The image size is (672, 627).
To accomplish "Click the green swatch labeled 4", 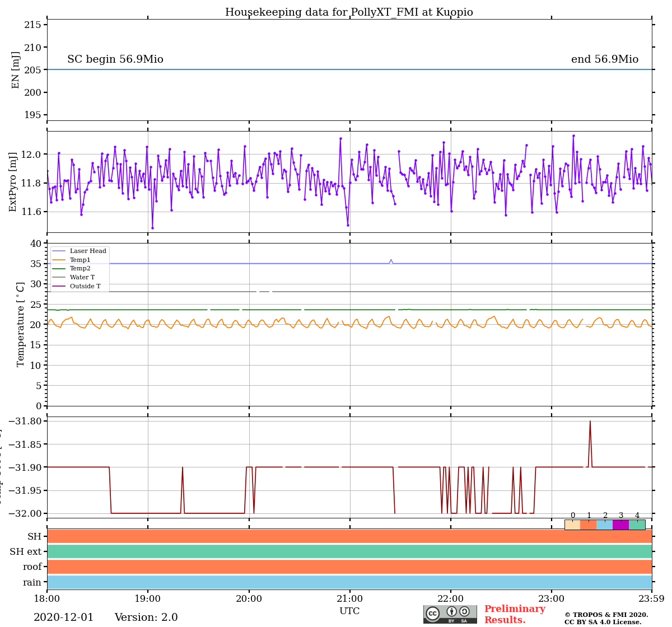I will click(637, 525).
